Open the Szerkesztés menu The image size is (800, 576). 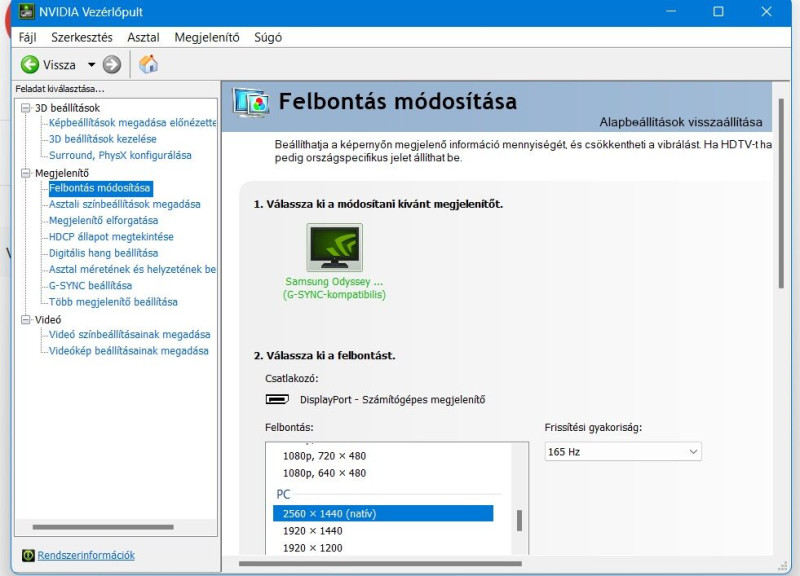click(82, 37)
